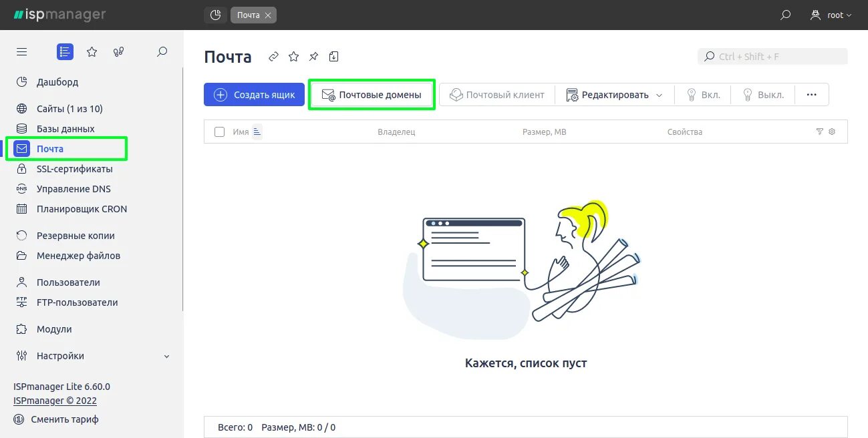Expand the Редактировать dropdown arrow

(660, 95)
